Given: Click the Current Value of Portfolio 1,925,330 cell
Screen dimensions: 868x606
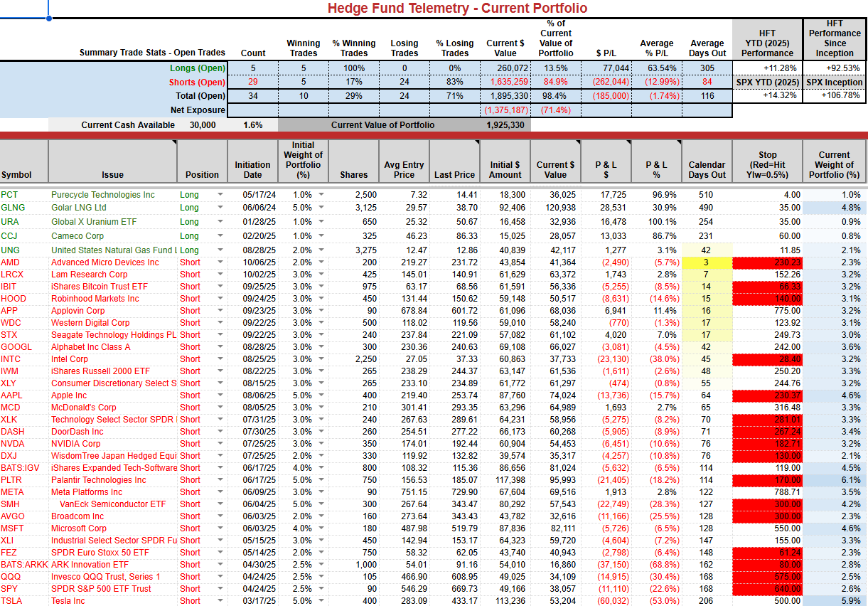Looking at the screenshot, I should 505,125.
